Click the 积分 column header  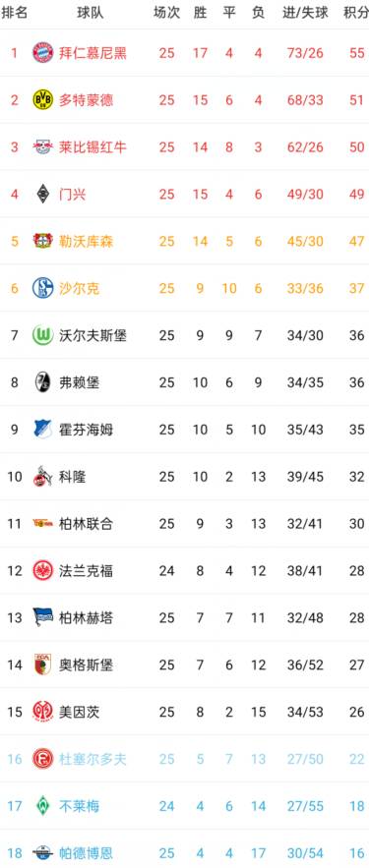[355, 13]
